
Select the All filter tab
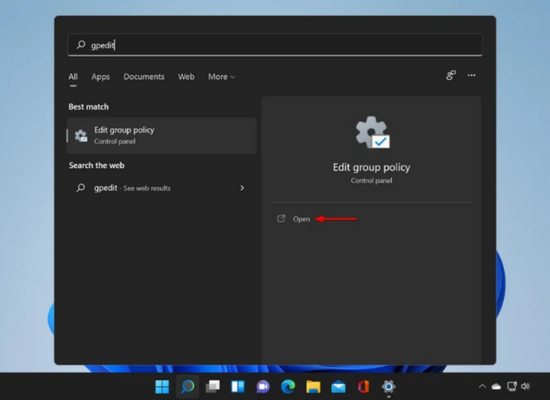tap(73, 76)
